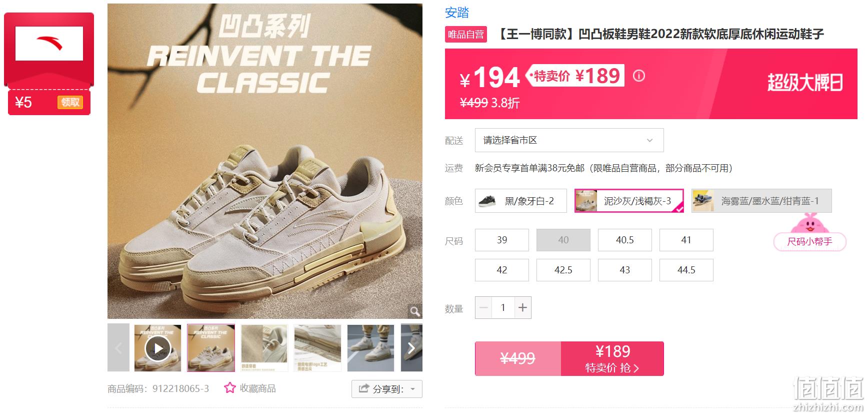Open the 请选择省市区 delivery dropdown

click(x=569, y=140)
